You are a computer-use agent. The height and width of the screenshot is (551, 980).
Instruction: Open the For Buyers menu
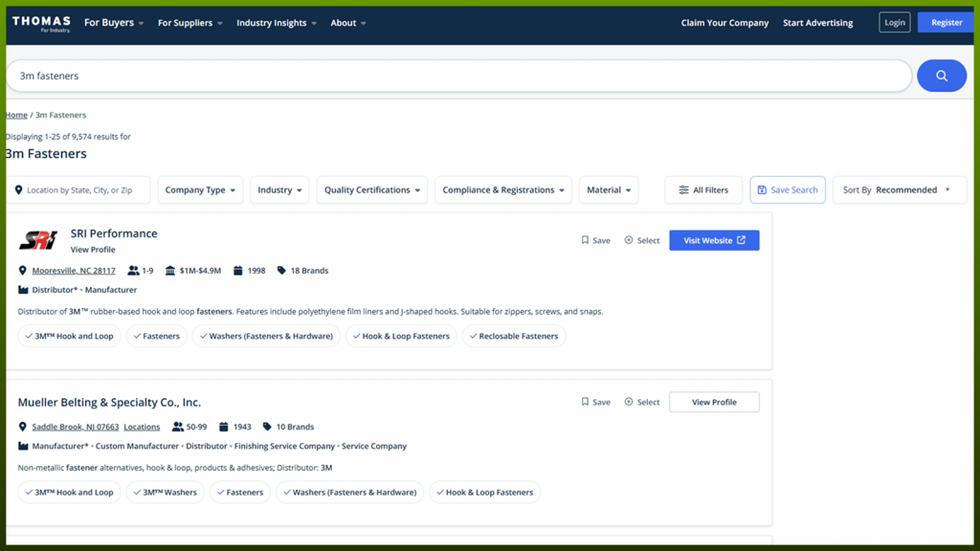coord(114,23)
